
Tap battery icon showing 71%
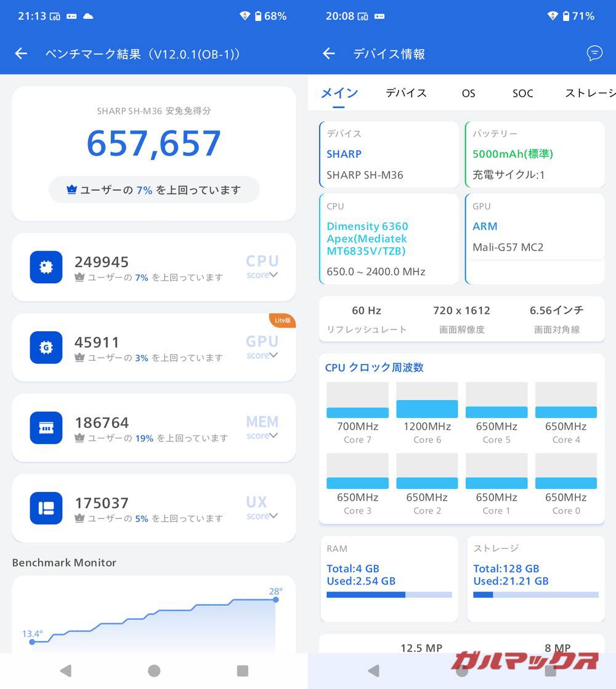(566, 16)
